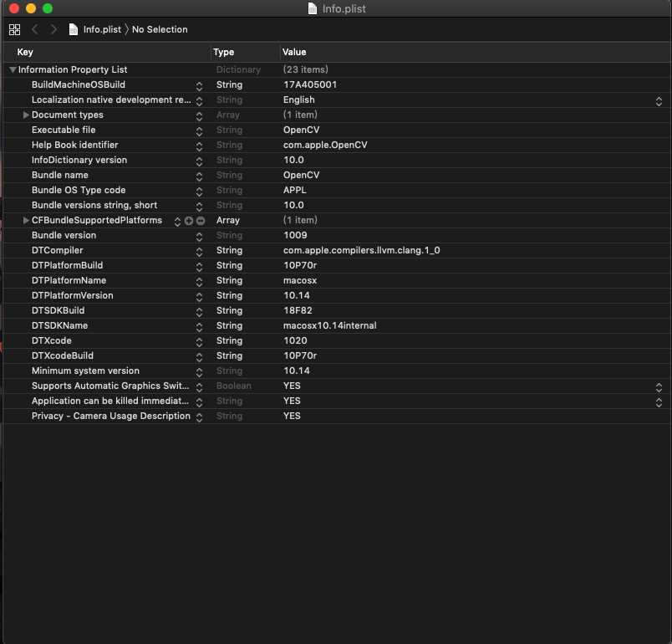
Task: Select the Executable file key
Action: click(x=64, y=130)
